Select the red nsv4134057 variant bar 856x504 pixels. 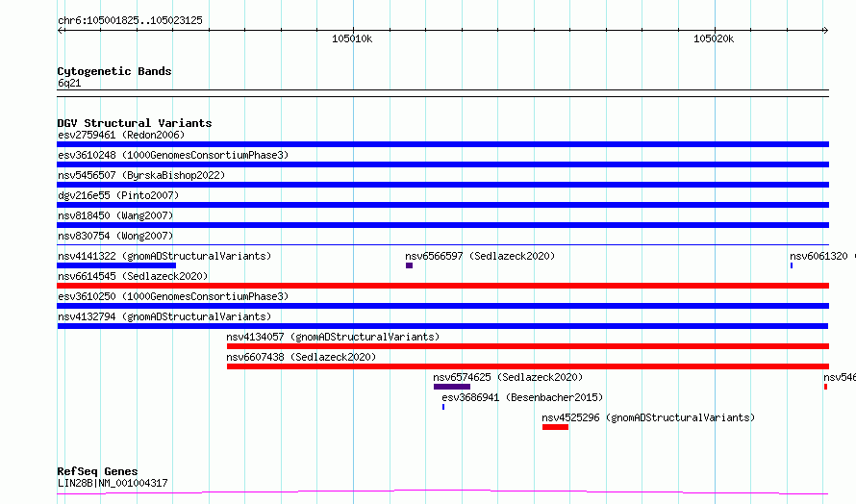[528, 346]
